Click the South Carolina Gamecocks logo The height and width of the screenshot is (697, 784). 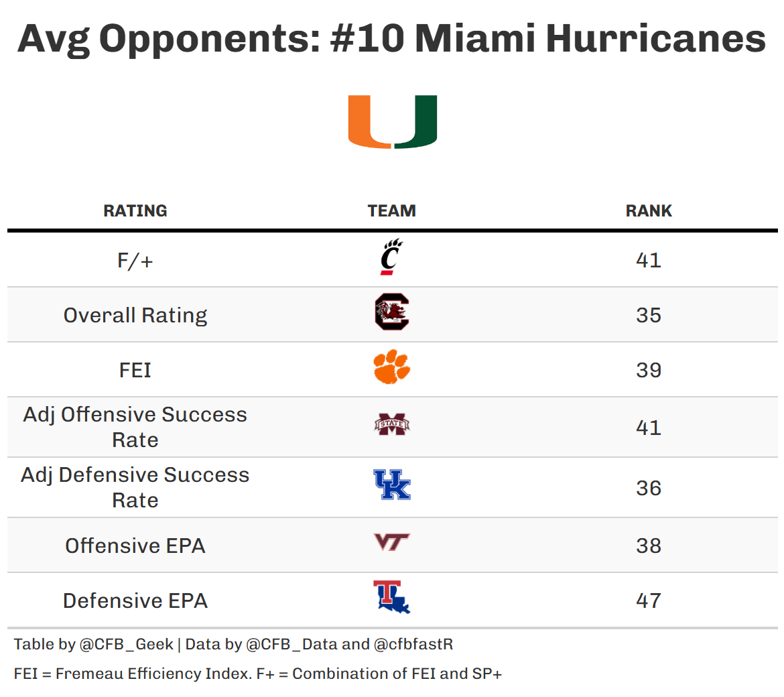tap(391, 312)
